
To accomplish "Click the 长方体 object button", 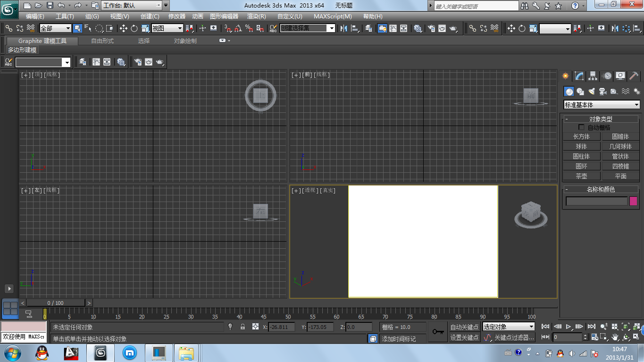I will pos(581,136).
